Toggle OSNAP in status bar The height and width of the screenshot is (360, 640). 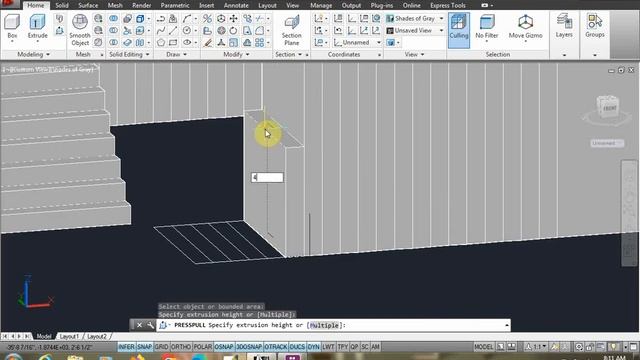point(224,347)
